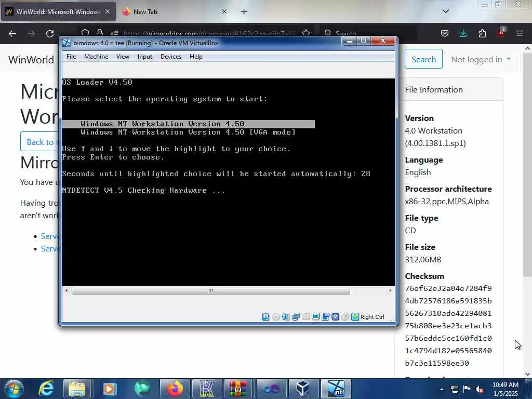532x399 pixels.
Task: Expand the Not logged in dropdown
Action: (x=481, y=59)
